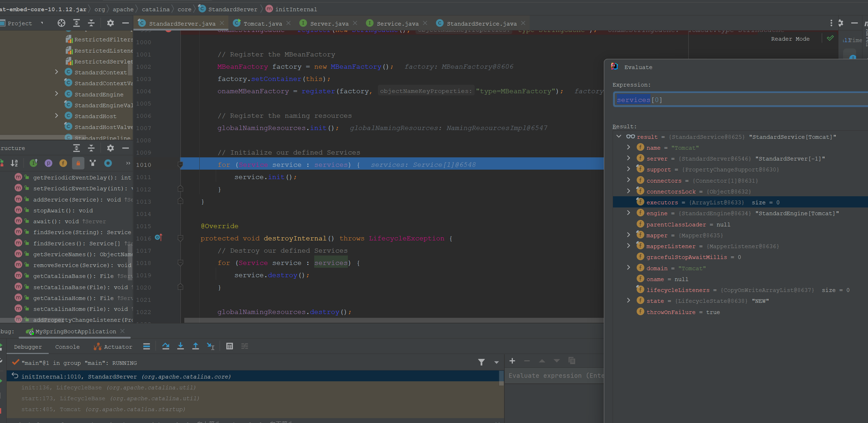This screenshot has height=423, width=868.
Task: Click the Step Out debugger icon
Action: 195,346
